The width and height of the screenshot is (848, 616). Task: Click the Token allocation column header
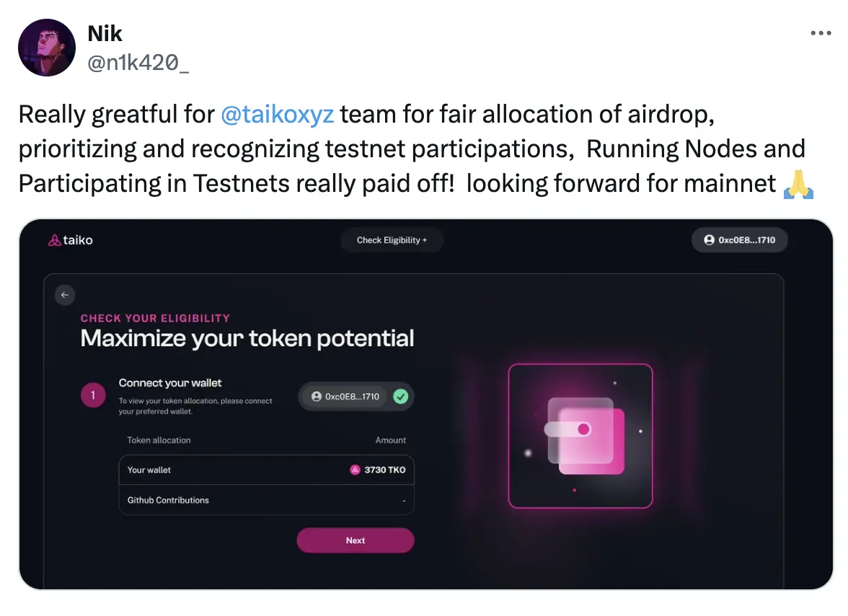tap(159, 440)
